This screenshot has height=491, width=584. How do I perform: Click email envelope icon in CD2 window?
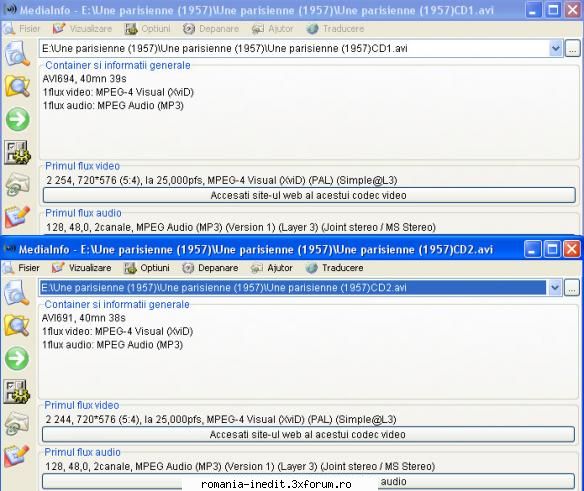coord(16,424)
